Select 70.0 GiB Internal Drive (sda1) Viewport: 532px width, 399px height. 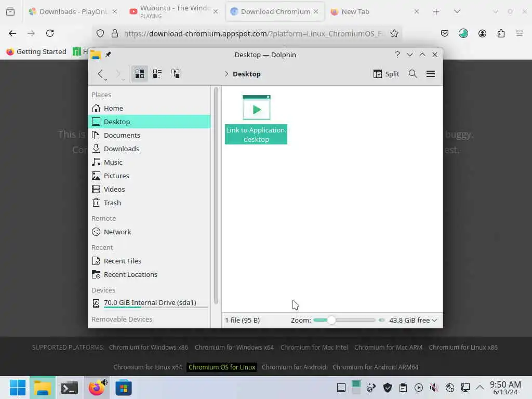pos(149,303)
